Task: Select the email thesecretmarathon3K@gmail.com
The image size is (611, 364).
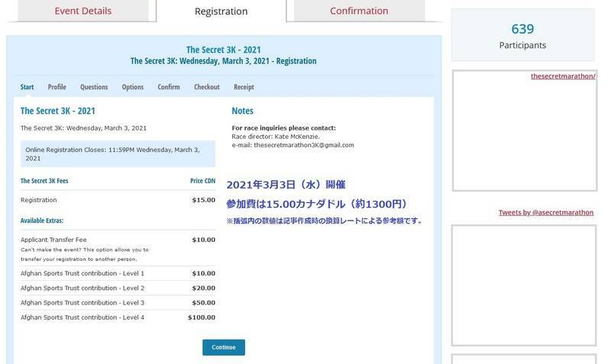Action: click(x=304, y=145)
